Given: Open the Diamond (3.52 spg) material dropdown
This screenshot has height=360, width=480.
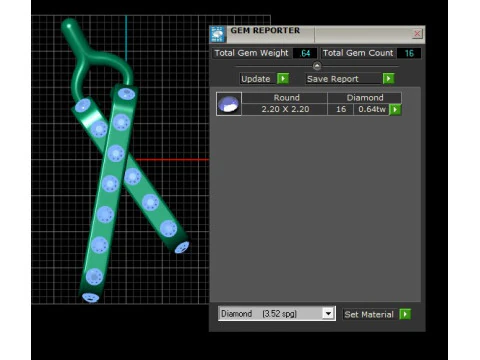Looking at the screenshot, I should coord(277,314).
